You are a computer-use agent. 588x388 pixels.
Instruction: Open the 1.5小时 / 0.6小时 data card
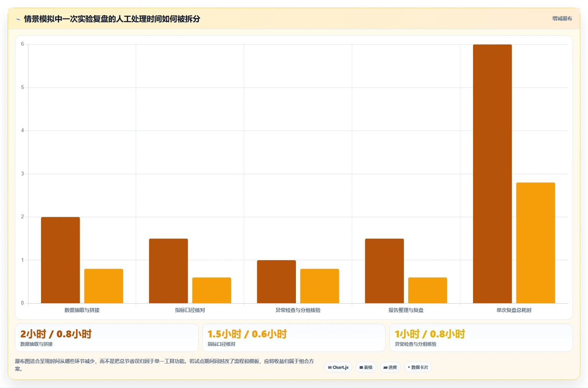(294, 338)
